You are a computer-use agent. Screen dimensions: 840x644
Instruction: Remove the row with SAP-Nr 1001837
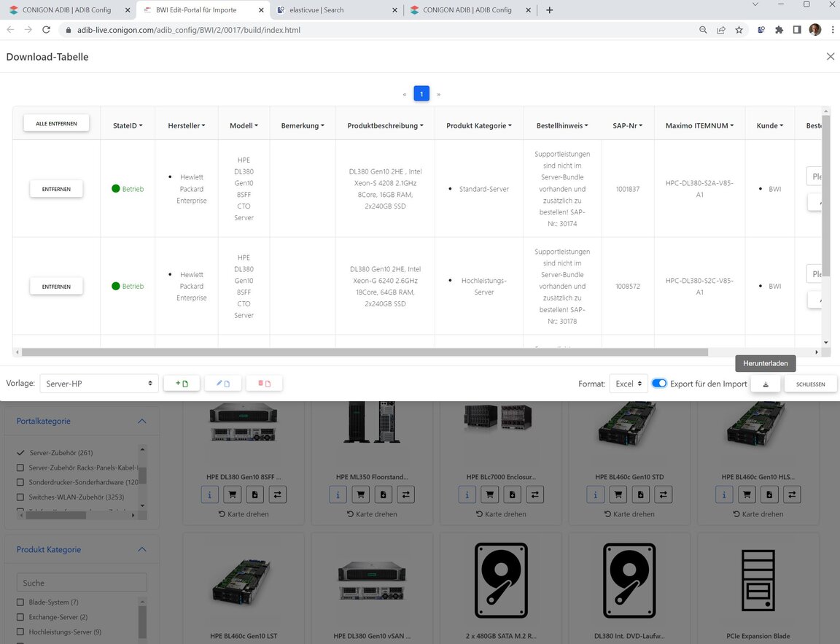pos(56,189)
